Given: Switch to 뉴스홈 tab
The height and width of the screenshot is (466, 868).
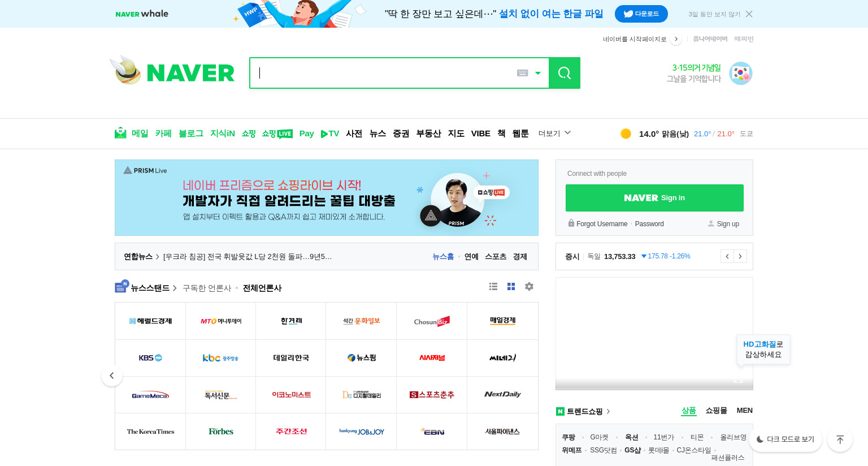Looking at the screenshot, I should pyautogui.click(x=443, y=257).
